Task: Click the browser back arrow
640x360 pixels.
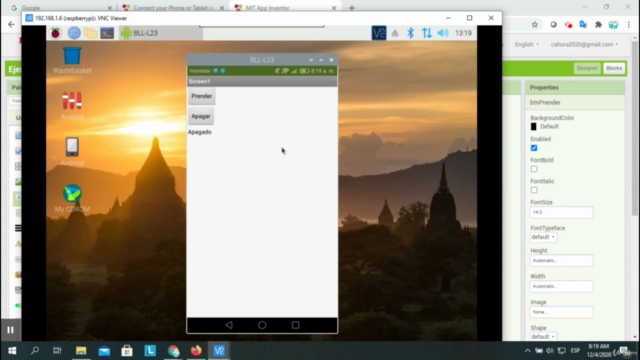Action: point(11,25)
